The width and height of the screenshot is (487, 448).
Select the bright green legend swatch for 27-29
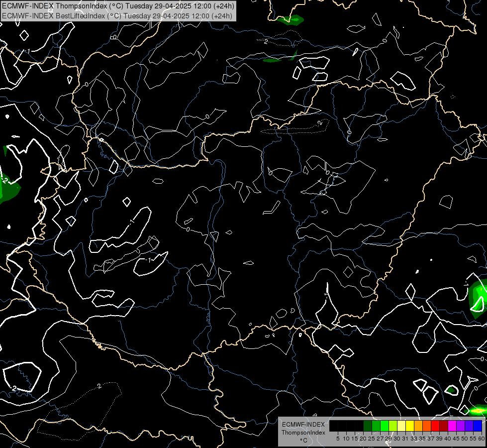[385, 426]
